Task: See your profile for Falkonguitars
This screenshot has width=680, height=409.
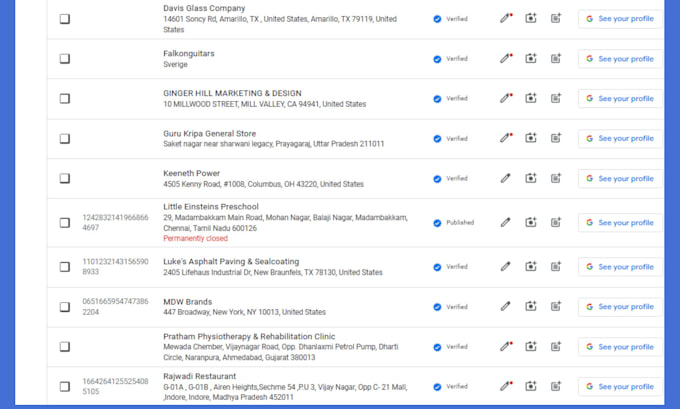Action: (x=620, y=59)
